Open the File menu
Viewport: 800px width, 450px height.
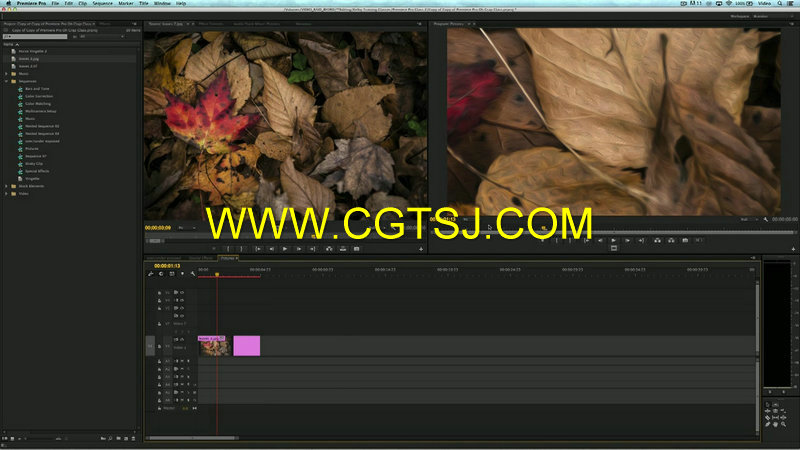click(55, 3)
